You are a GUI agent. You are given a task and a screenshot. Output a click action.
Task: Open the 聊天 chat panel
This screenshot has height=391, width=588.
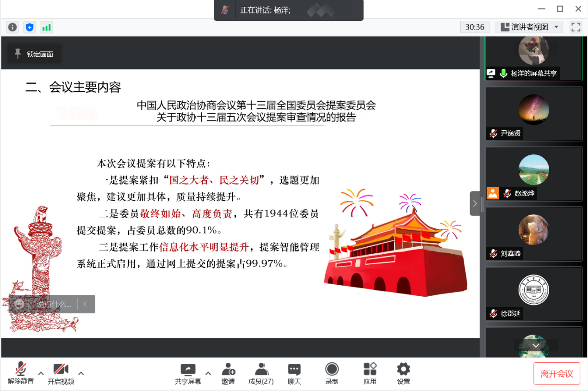click(294, 373)
